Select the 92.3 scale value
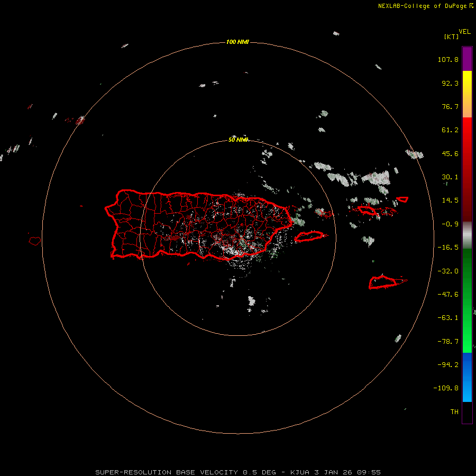Screen dimensions: 476x476 click(450, 83)
